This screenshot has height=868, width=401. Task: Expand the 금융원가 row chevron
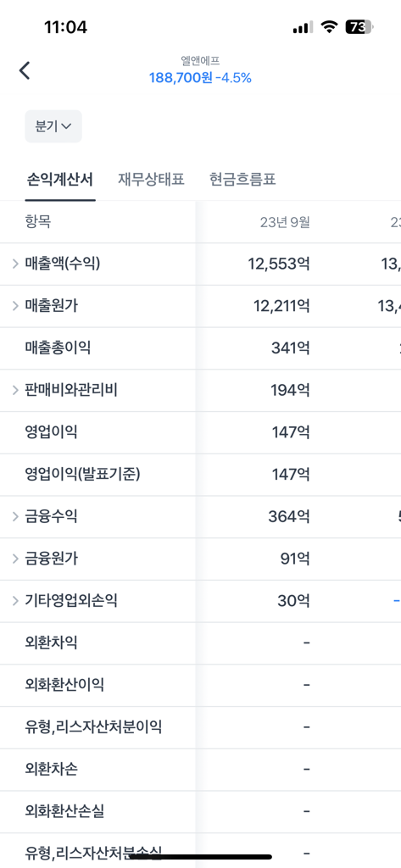[x=15, y=559]
